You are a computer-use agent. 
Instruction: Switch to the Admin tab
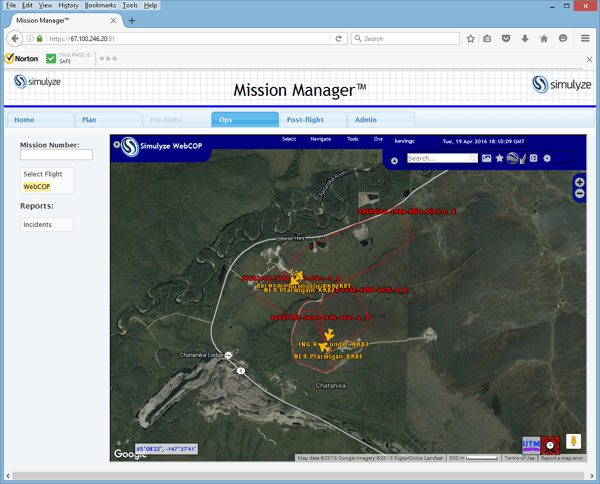[381, 120]
